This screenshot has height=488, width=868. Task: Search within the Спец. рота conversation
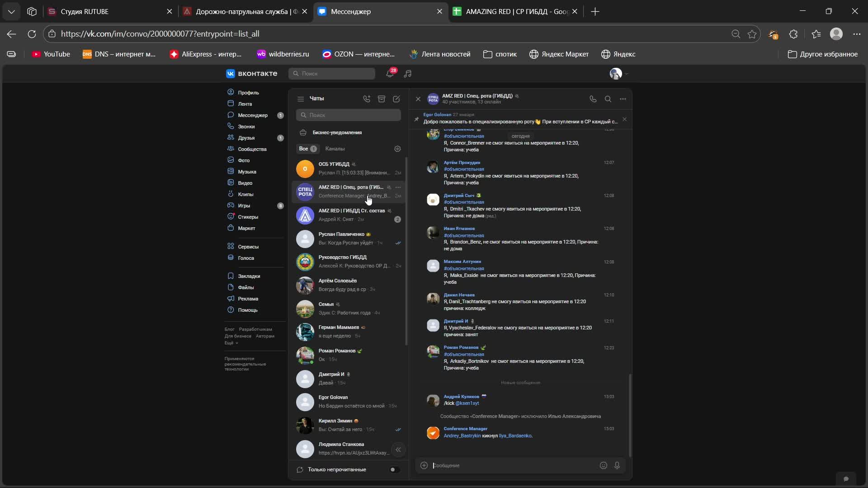[608, 99]
